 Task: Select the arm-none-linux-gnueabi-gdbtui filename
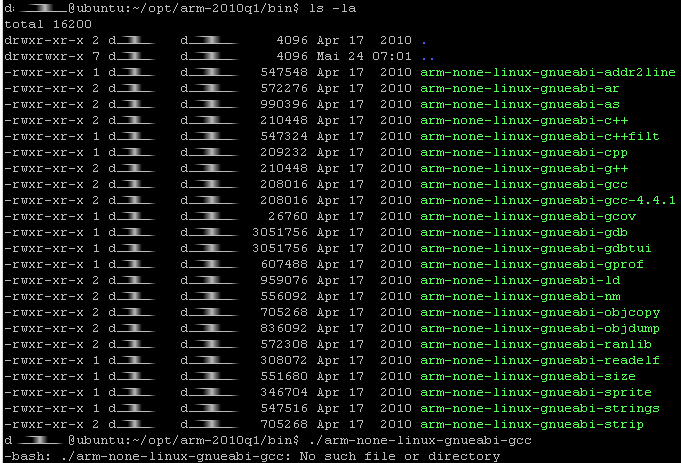click(536, 248)
